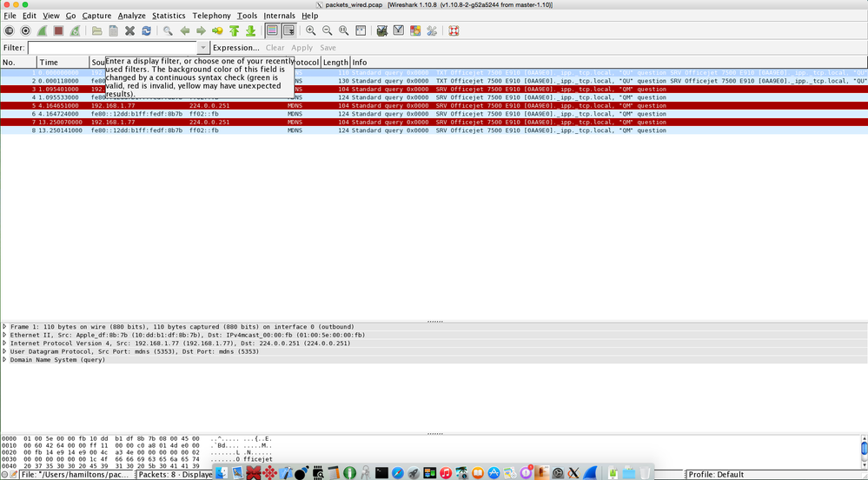Click into the display Filter input field
The width and height of the screenshot is (868, 480).
(113, 48)
